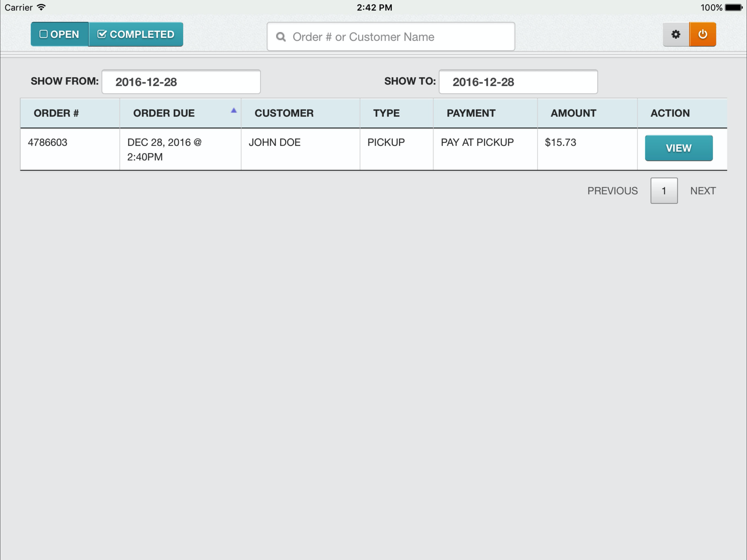Select order number 4786603 cell

70,149
